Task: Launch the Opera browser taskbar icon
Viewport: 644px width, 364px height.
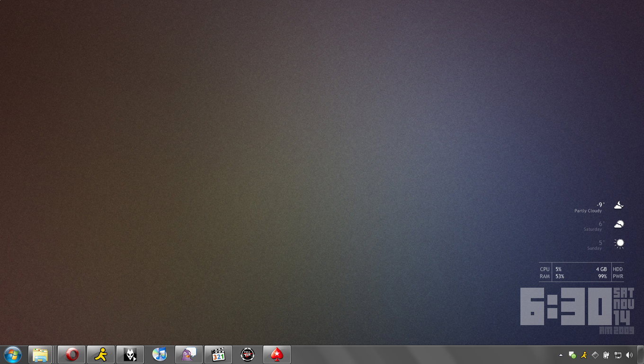Action: [x=72, y=355]
